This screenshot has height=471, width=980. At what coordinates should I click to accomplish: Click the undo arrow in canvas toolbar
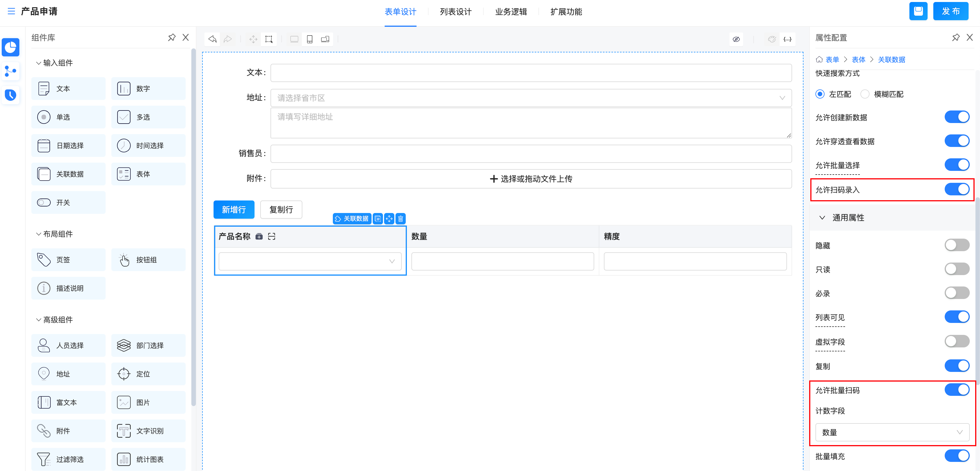coord(212,39)
